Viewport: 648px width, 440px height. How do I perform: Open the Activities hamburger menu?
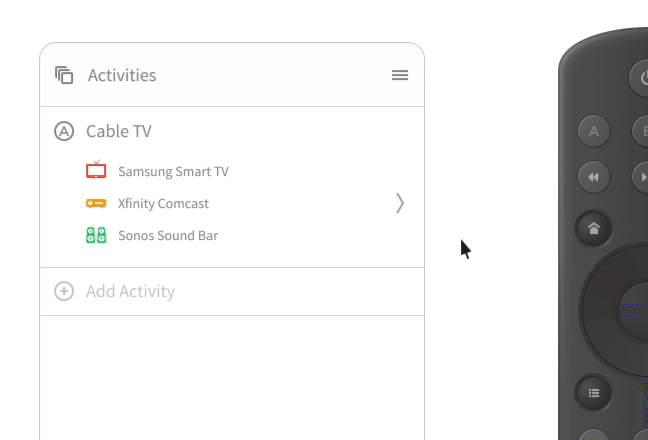[x=400, y=75]
